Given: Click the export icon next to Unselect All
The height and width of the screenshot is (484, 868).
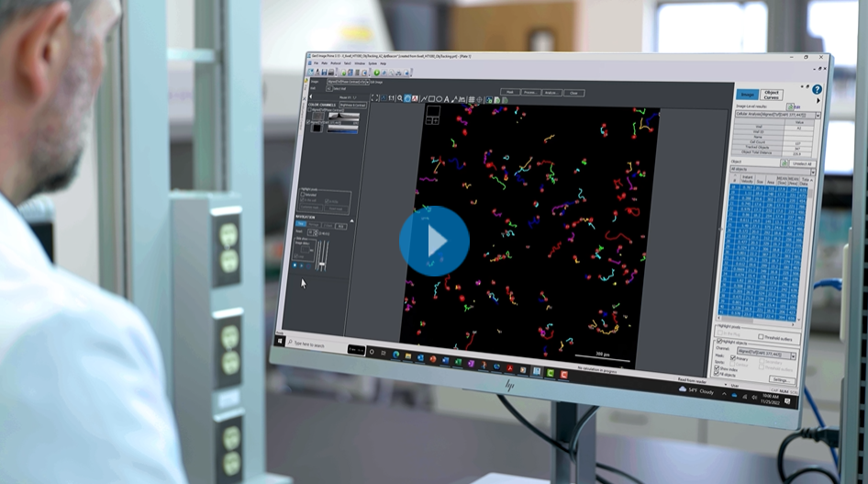Looking at the screenshot, I should 784,163.
